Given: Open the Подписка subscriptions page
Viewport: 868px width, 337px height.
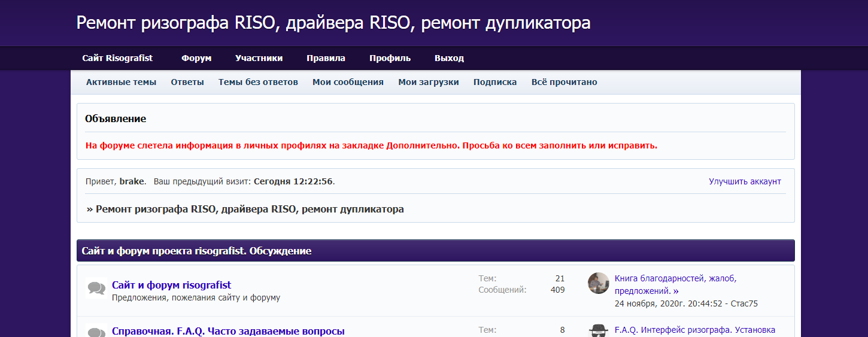Looking at the screenshot, I should click(x=495, y=82).
